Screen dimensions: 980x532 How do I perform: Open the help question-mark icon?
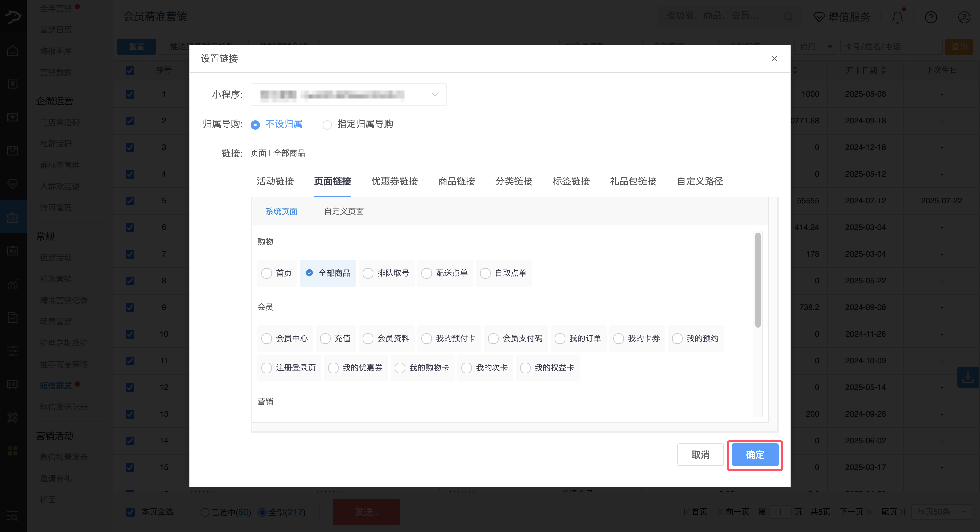(x=931, y=17)
